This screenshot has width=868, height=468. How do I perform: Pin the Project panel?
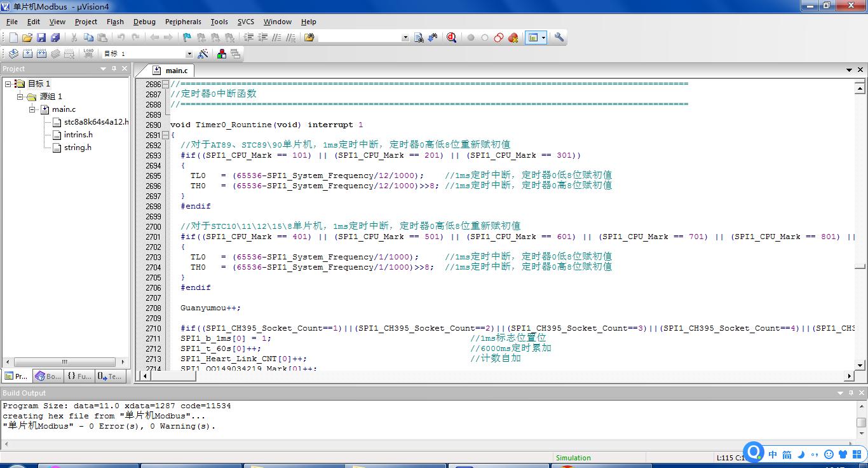(x=114, y=69)
